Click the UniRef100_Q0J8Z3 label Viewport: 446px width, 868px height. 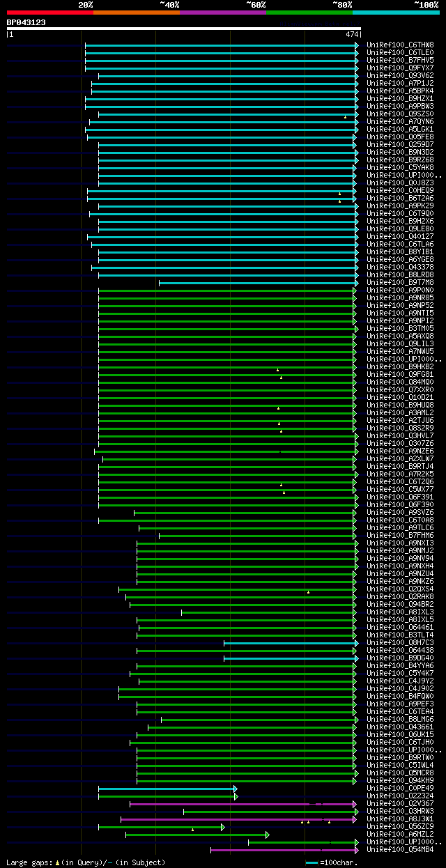click(400, 183)
